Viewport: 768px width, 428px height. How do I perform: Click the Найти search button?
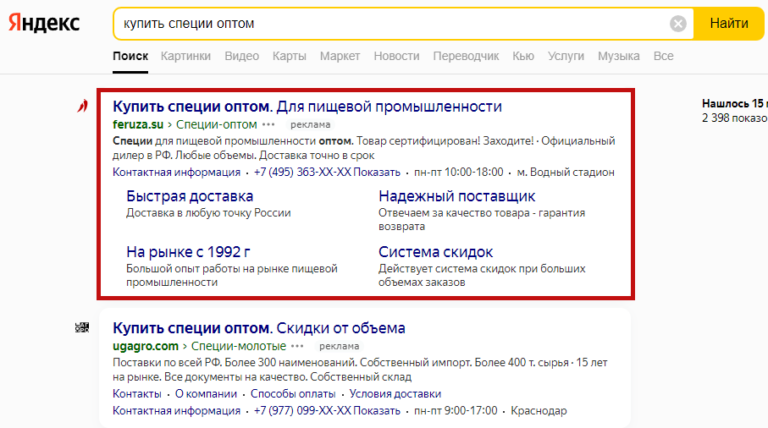tap(729, 24)
